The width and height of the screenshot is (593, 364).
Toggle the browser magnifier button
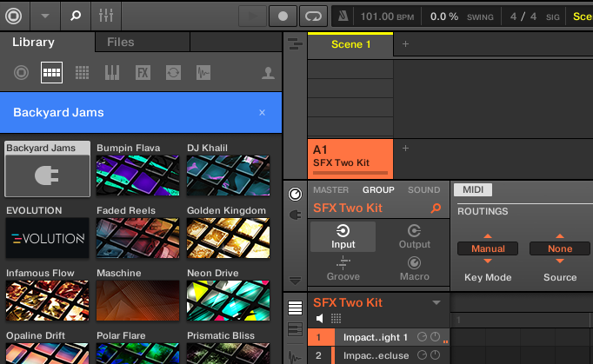coord(76,16)
